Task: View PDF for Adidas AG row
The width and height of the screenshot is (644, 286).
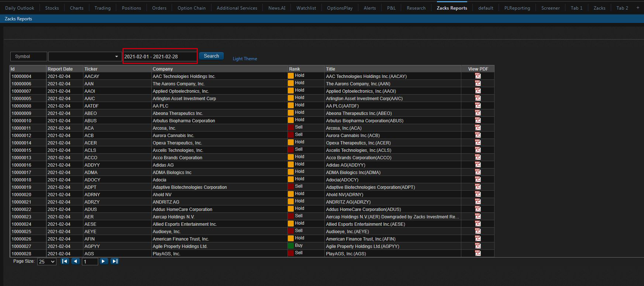Action: point(478,164)
